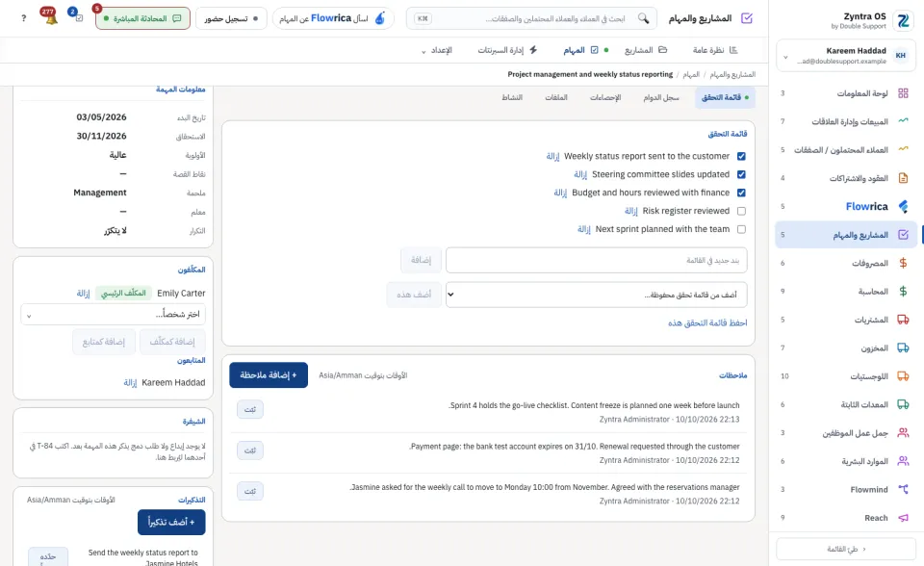The height and width of the screenshot is (566, 924).
Task: Pin the Jasmine weekly call note
Action: (250, 491)
